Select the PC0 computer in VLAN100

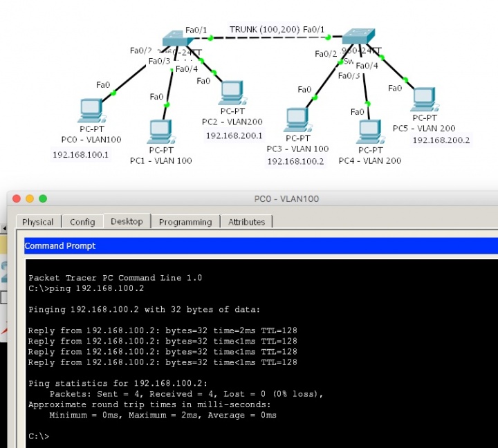coord(91,110)
